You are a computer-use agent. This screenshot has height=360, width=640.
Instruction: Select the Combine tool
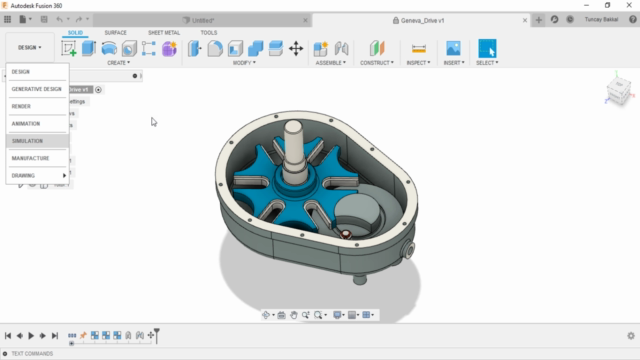[256, 48]
